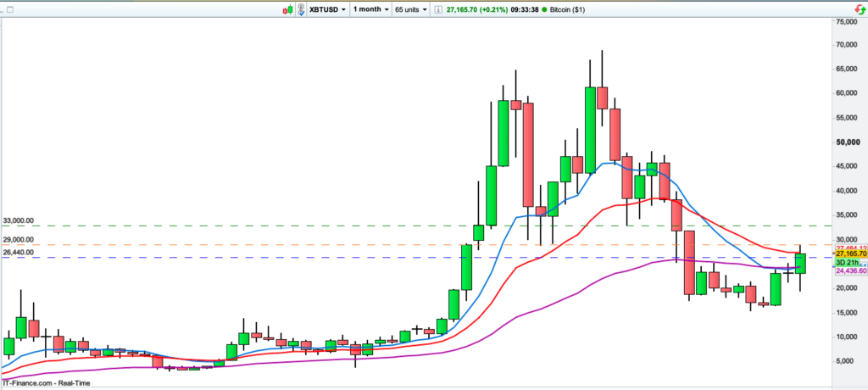
Task: Expand the 1 month timeframe dropdown
Action: click(372, 8)
